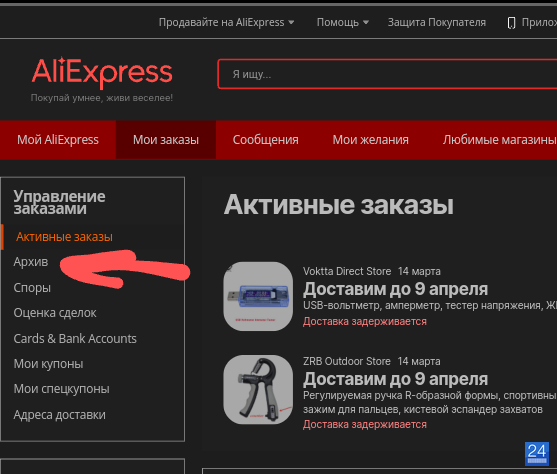The image size is (557, 474).
Task: Open the USB voltmeter product thumbnail
Action: pos(258,296)
